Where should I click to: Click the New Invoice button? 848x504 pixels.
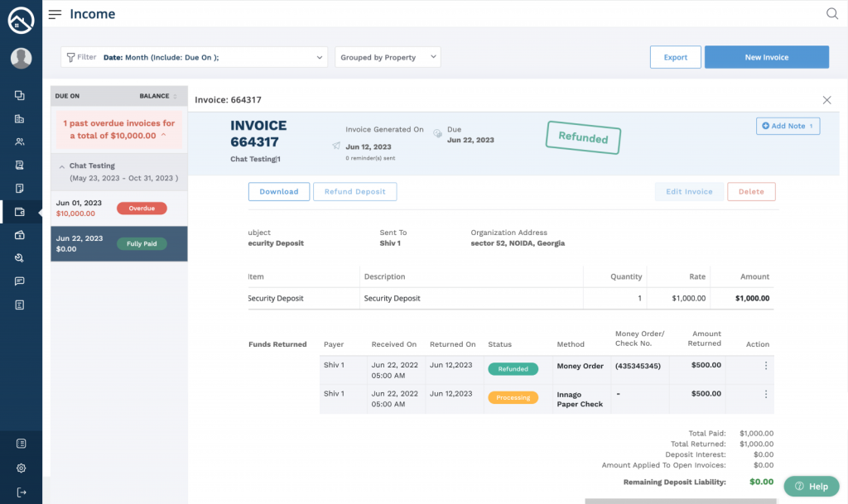766,57
